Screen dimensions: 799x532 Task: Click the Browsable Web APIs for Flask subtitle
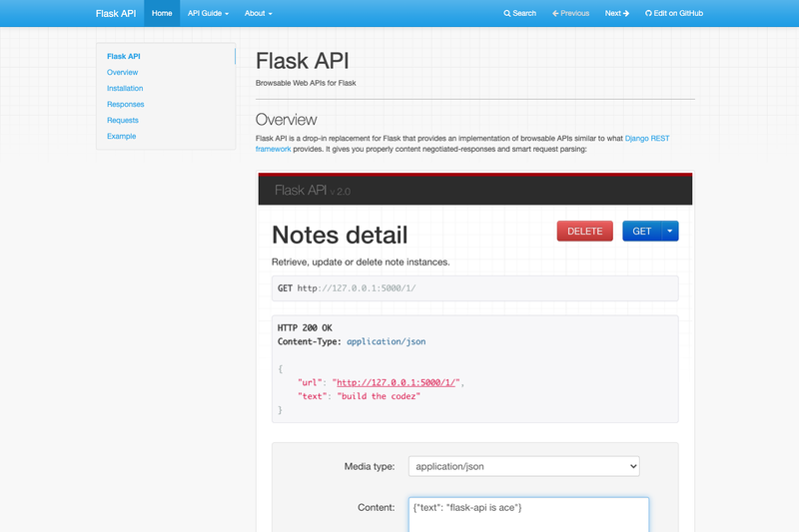coord(306,83)
